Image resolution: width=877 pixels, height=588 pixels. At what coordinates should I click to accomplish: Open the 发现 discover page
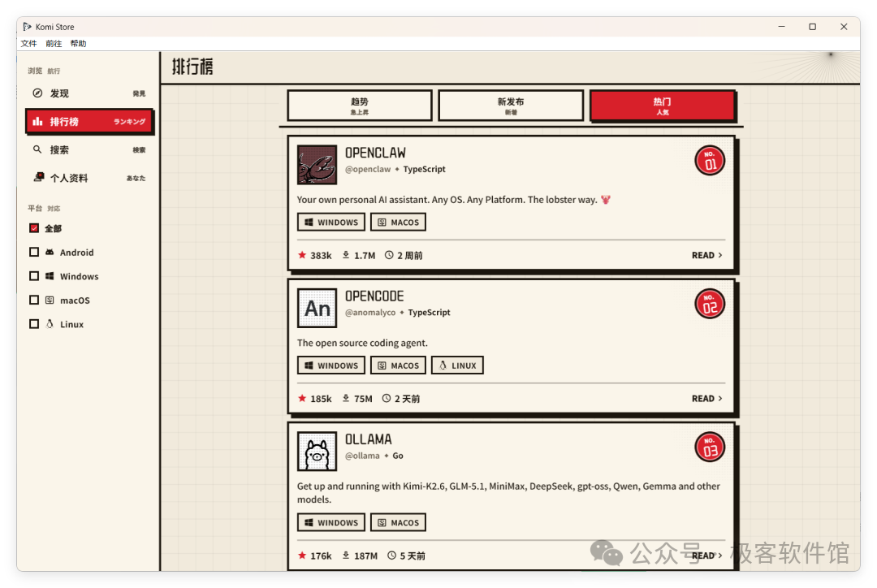click(89, 93)
